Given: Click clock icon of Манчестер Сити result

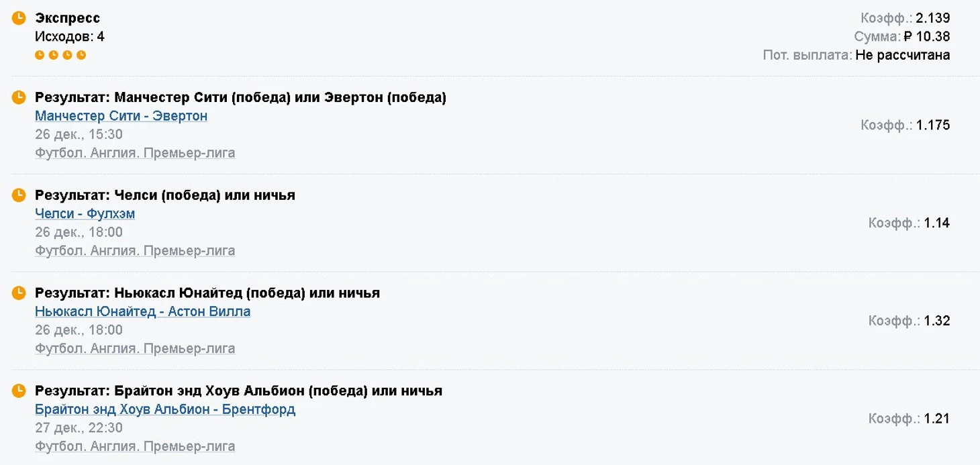Looking at the screenshot, I should pyautogui.click(x=19, y=97).
